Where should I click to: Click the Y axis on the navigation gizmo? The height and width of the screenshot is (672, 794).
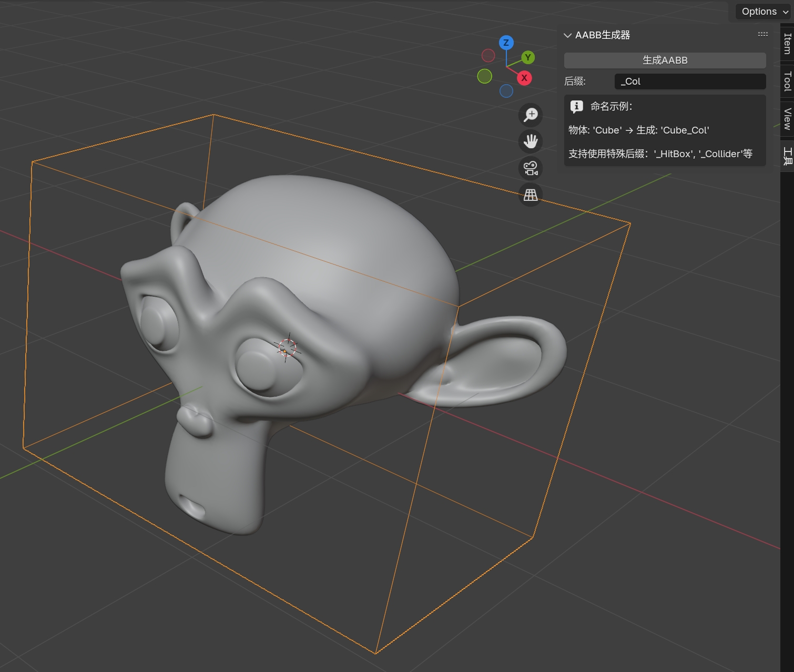[x=527, y=58]
